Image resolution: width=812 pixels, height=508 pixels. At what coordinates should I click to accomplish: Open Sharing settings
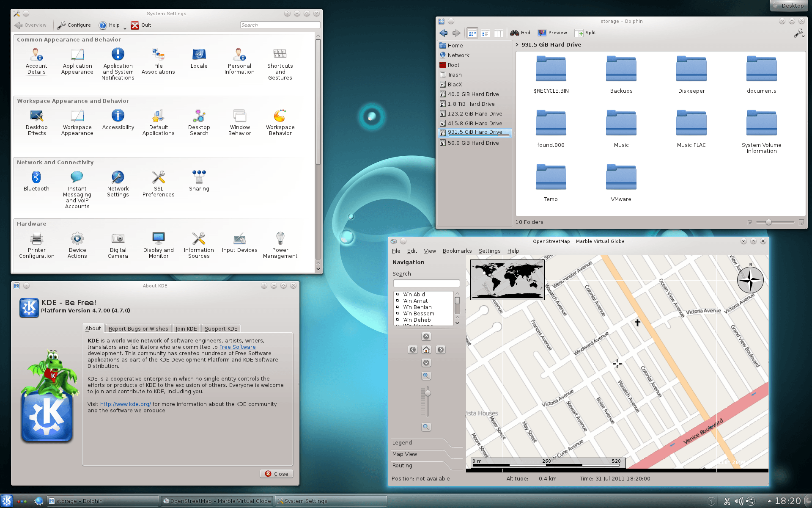(199, 181)
